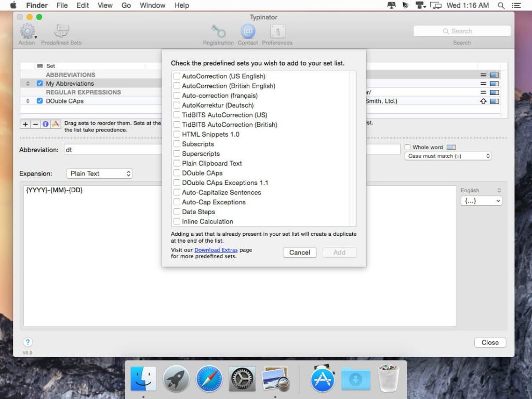Screen dimensions: 532x399
Task: Open Typinator Preferences from toolbar
Action: pyautogui.click(x=277, y=31)
